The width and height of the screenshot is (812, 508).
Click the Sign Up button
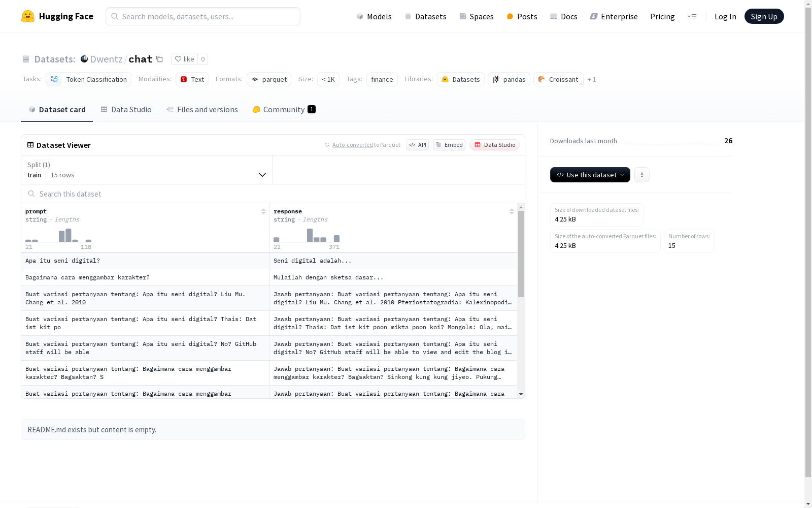tap(764, 16)
